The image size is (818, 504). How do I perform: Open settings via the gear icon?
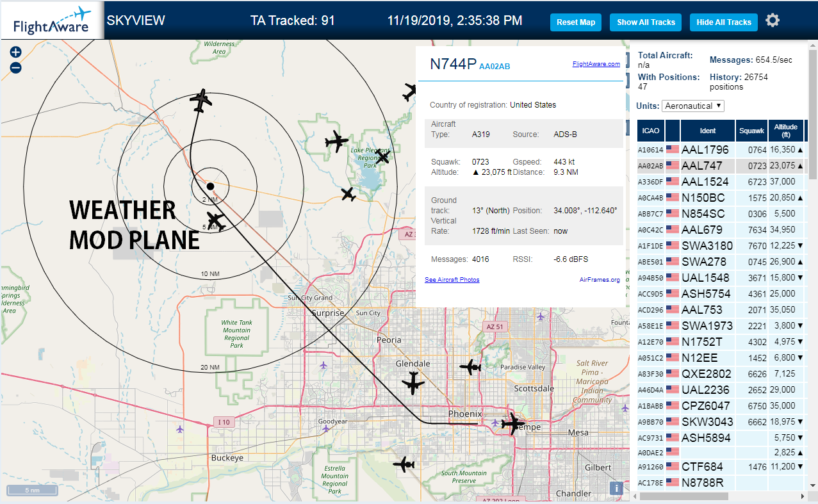pyautogui.click(x=773, y=20)
